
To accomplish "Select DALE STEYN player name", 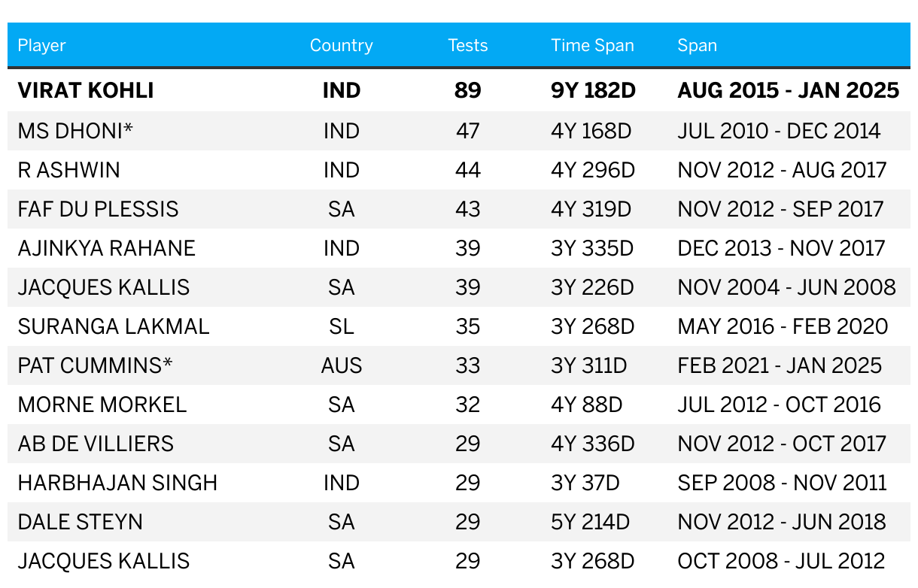I will (x=81, y=522).
